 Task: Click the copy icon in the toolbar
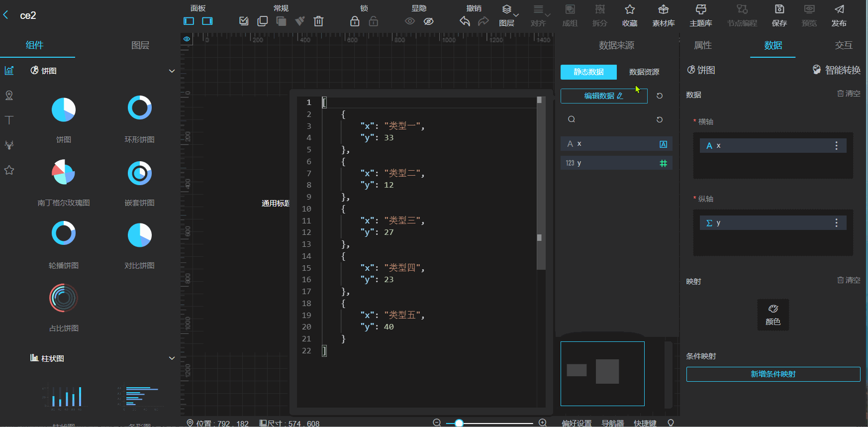[x=263, y=21]
